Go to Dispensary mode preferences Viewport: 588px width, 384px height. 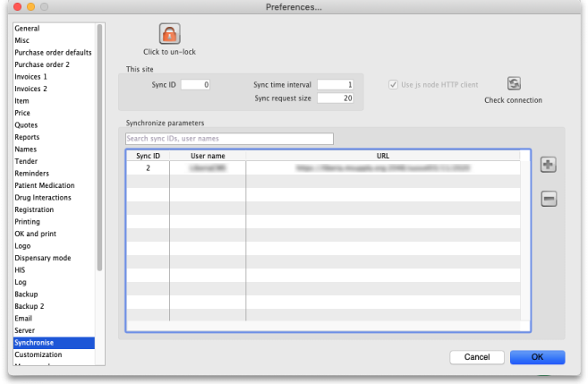(x=43, y=258)
